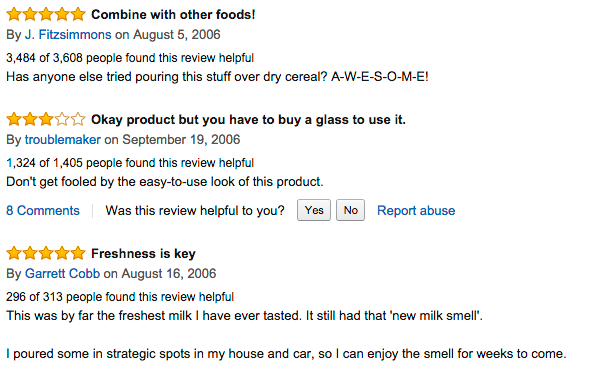Screen dimensions: 590x376
Task: Open Garrett Cobb reviewer profile
Action: click(62, 273)
